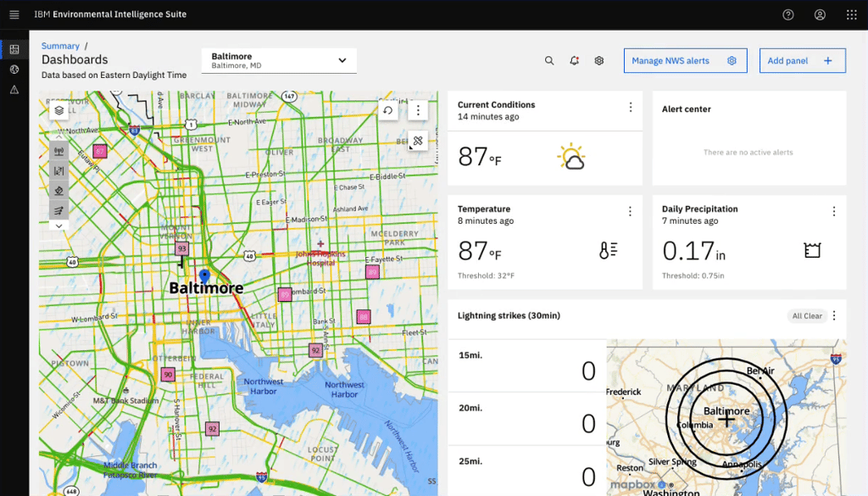This screenshot has width=868, height=496.
Task: Open Current Conditions panel overflow menu
Action: [x=630, y=108]
